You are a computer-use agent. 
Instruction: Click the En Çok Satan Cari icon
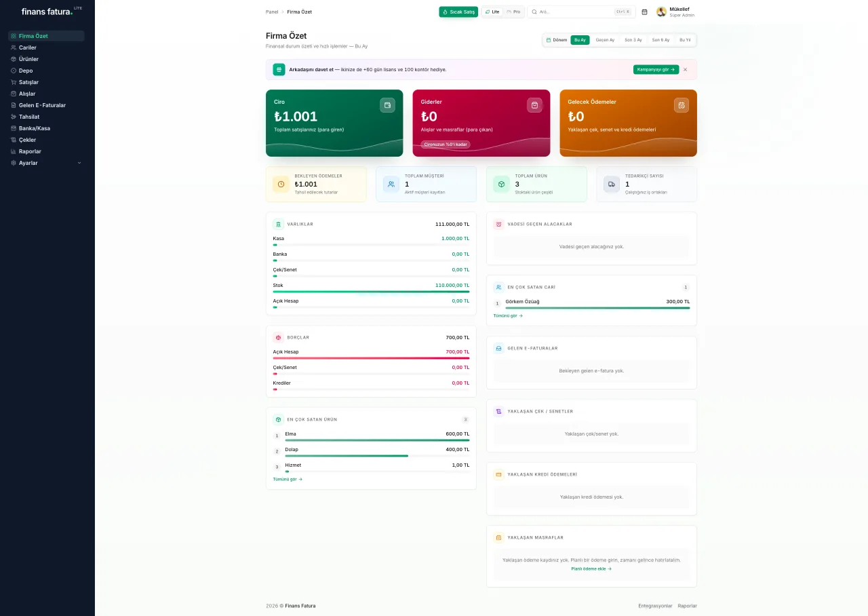click(x=499, y=287)
